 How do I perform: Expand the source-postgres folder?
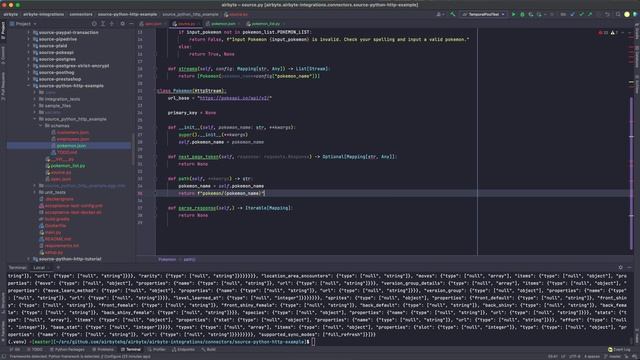[x=29, y=59]
